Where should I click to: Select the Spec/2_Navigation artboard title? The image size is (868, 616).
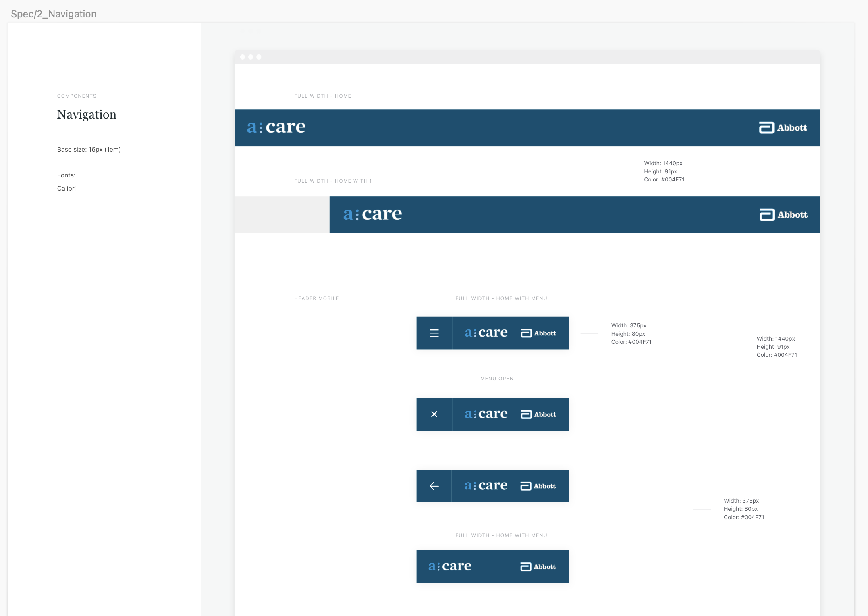(54, 14)
